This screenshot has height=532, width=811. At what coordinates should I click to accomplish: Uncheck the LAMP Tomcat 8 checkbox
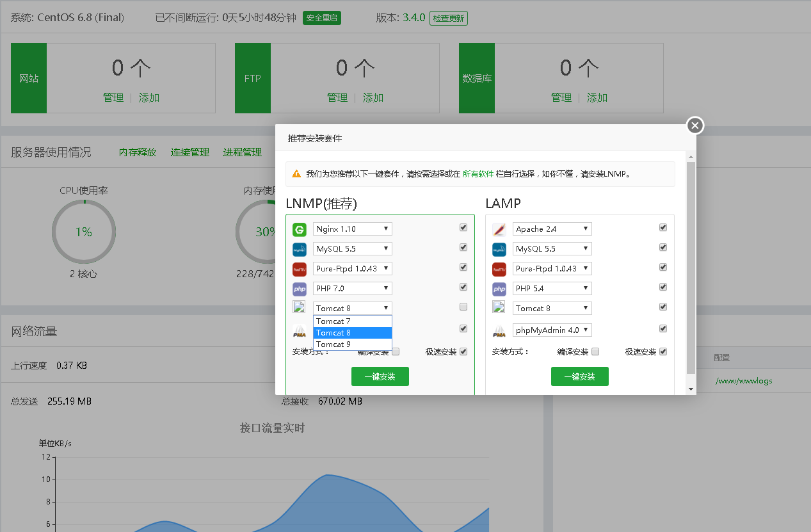(x=663, y=307)
